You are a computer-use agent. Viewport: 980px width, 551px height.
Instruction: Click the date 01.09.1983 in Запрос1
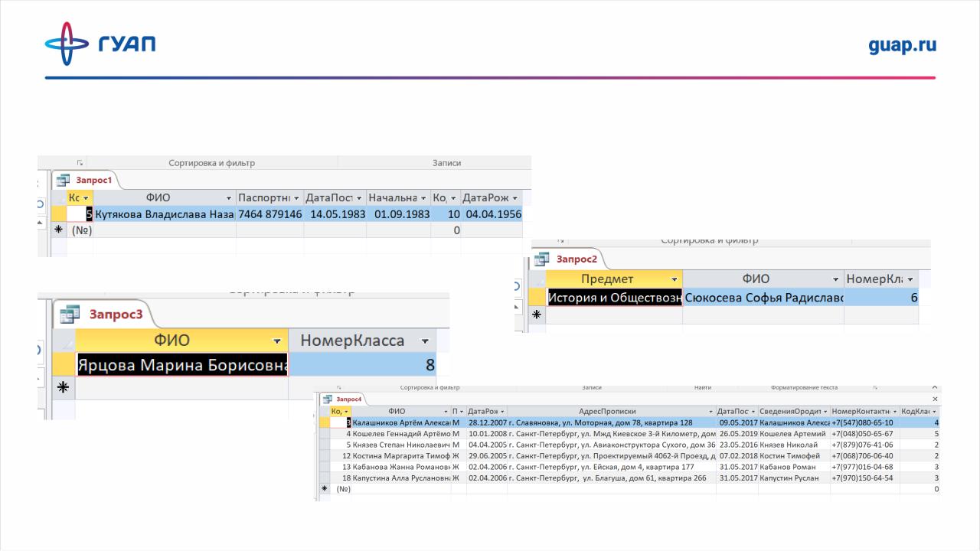pos(398,214)
